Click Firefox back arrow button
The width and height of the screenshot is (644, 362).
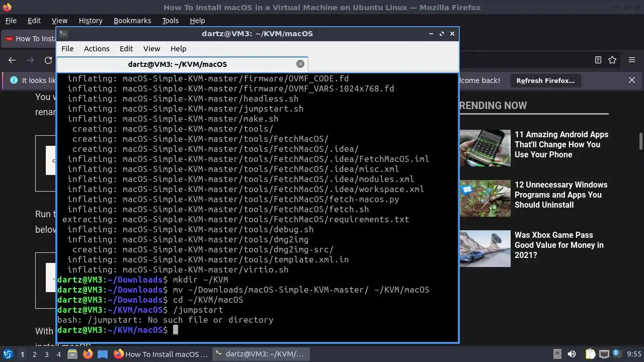tap(12, 60)
